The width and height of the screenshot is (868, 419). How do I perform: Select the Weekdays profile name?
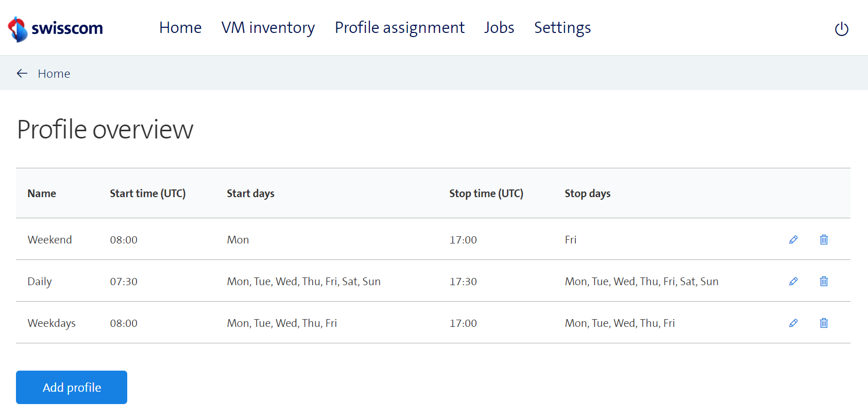(x=52, y=323)
